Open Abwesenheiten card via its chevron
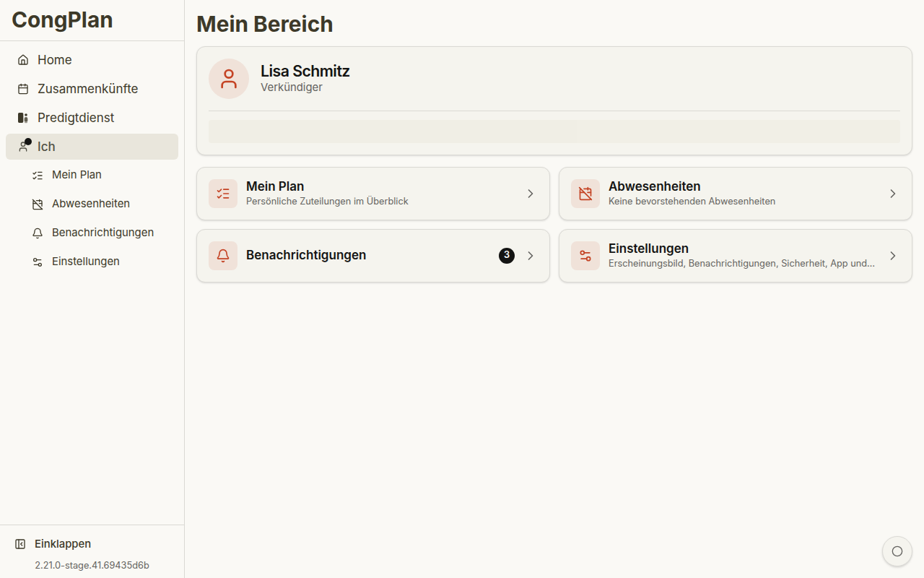 893,194
